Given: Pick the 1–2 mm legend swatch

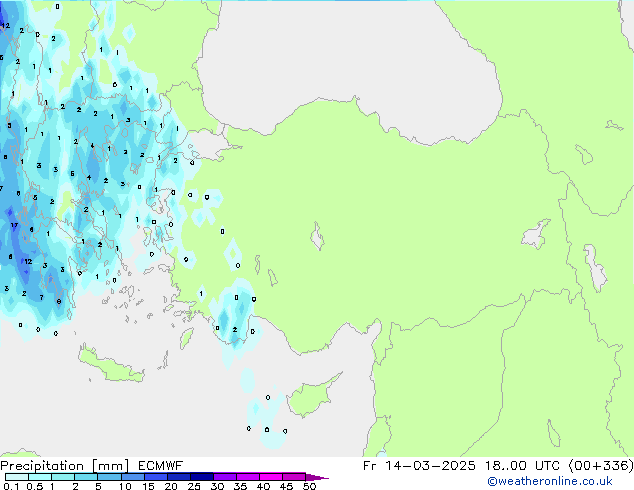Looking at the screenshot, I should coord(63,477).
